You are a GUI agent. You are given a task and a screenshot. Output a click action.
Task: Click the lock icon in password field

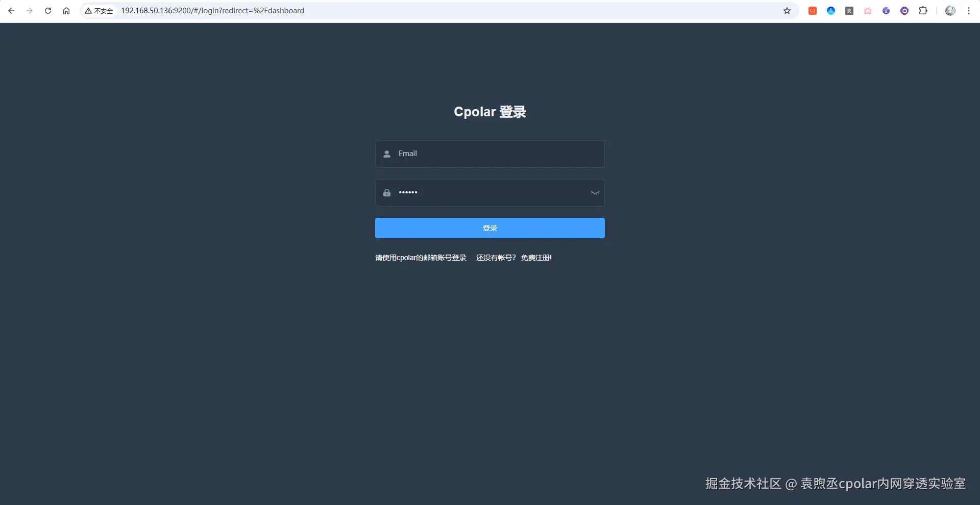[387, 193]
